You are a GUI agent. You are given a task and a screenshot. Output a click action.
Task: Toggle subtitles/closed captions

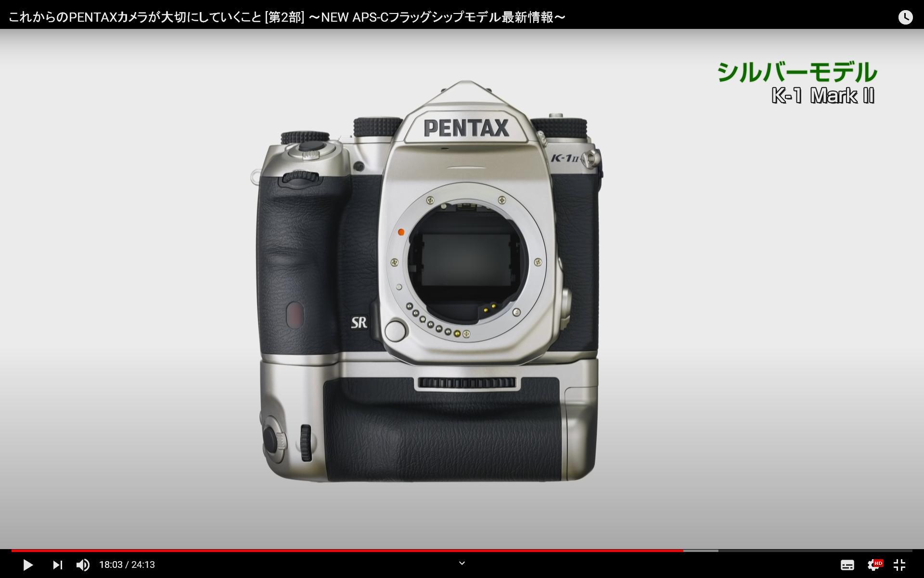tap(847, 565)
